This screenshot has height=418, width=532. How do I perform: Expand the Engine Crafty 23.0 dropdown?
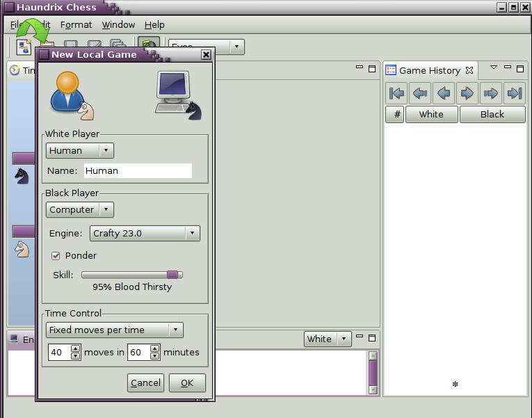145,233
